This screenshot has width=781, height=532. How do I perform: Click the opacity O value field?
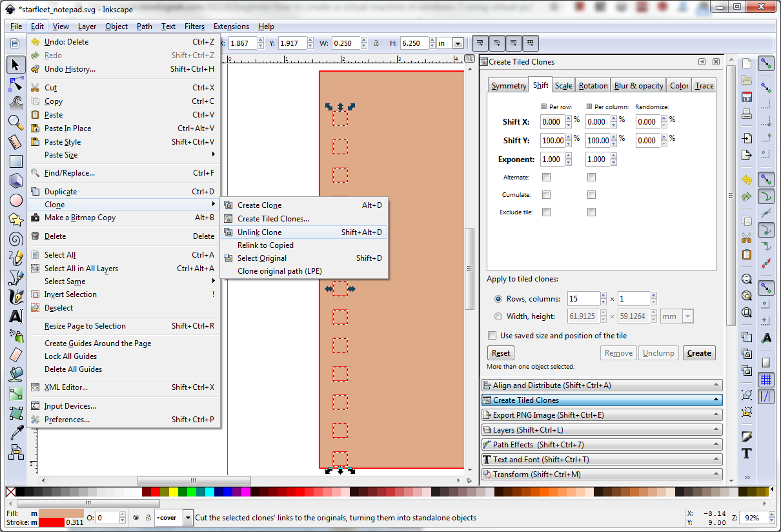tap(107, 517)
